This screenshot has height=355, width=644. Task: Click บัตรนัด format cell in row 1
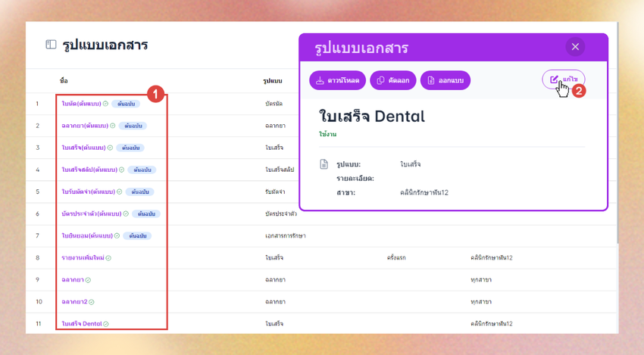click(274, 104)
